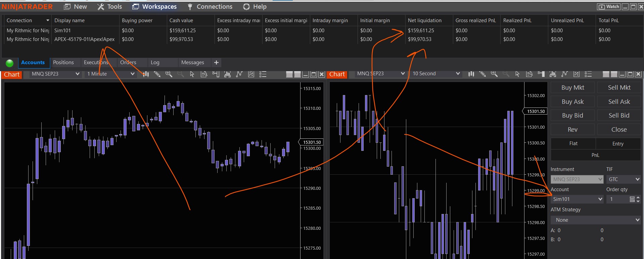Open the Help menu
Image resolution: width=644 pixels, height=259 pixels.
tap(255, 7)
